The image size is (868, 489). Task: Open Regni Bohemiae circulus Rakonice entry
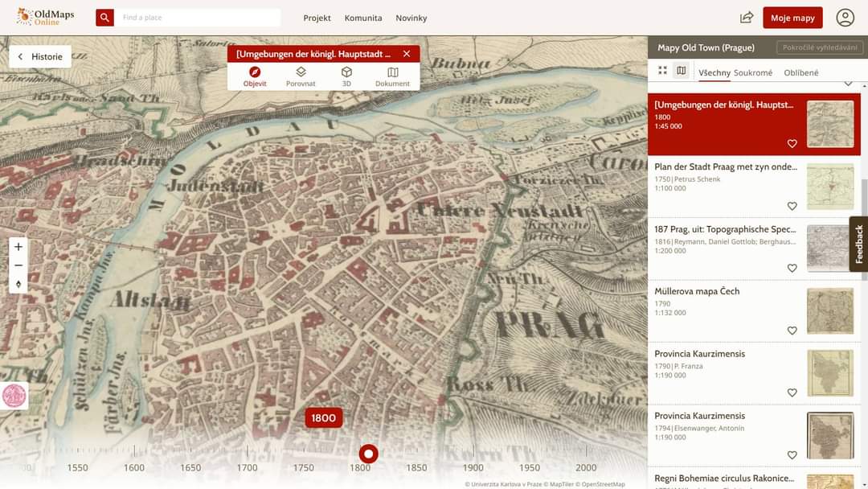click(x=724, y=479)
